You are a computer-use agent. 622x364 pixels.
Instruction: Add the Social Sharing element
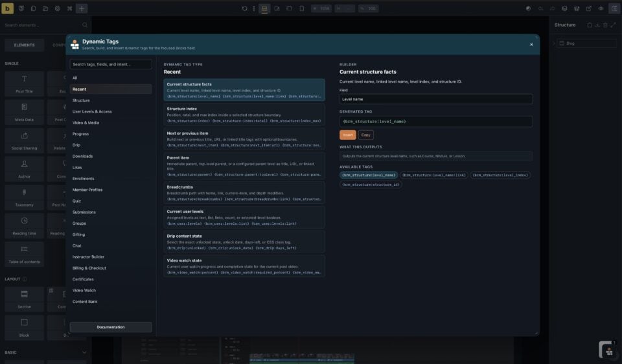pyautogui.click(x=24, y=141)
